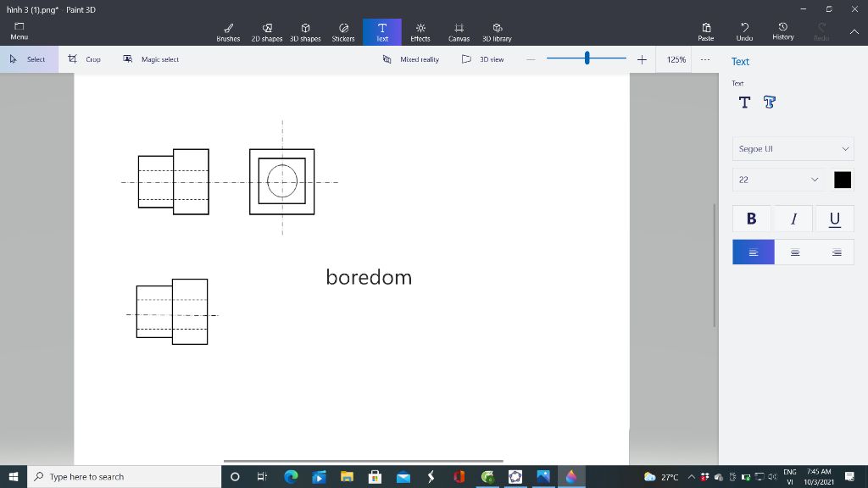The width and height of the screenshot is (868, 488).
Task: Open the Office app on taskbar
Action: 459,476
